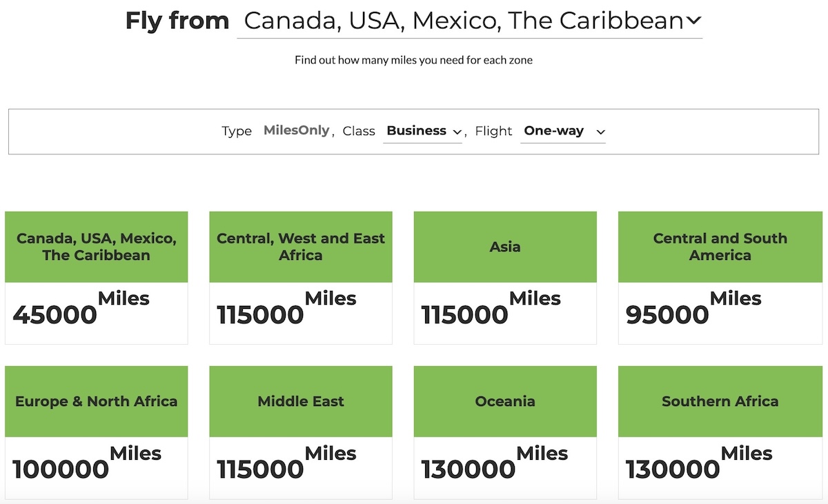The height and width of the screenshot is (504, 828).
Task: Open the Central, West and East Africa card
Action: click(301, 278)
